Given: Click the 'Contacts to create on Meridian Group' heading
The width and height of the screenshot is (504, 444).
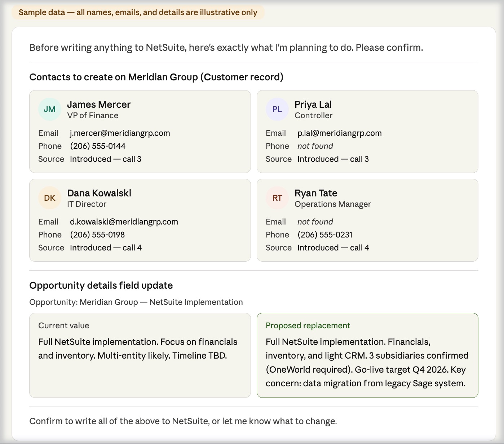Looking at the screenshot, I should click(x=156, y=77).
